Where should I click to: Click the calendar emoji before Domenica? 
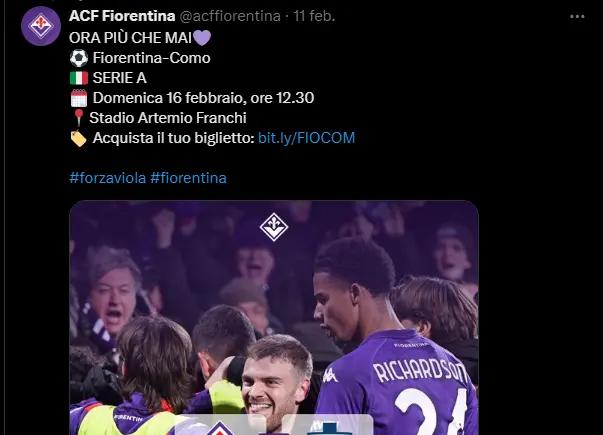click(79, 98)
